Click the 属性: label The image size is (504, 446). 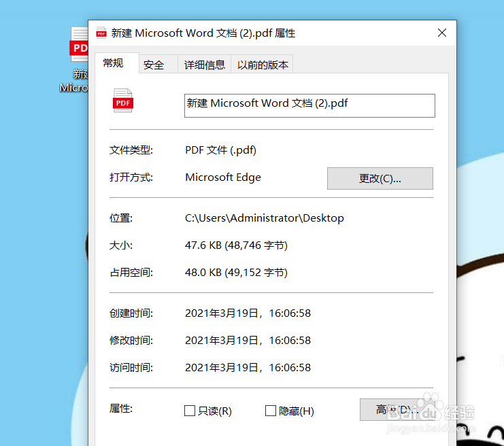point(121,409)
